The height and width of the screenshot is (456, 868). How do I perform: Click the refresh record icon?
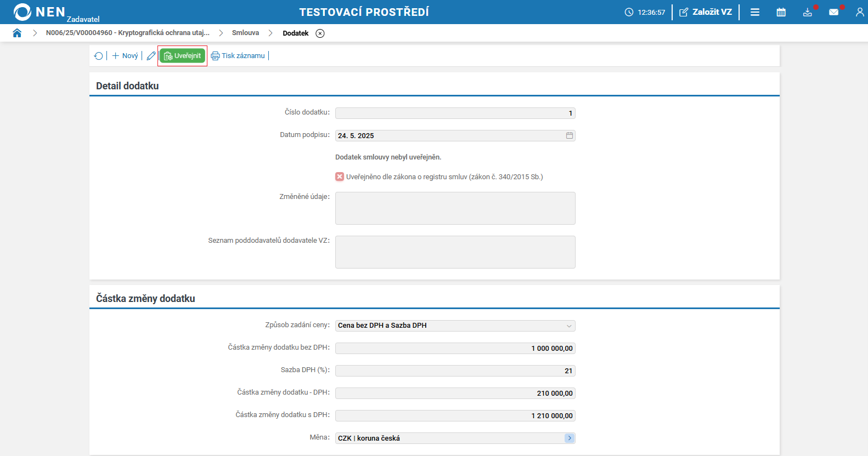pos(99,56)
